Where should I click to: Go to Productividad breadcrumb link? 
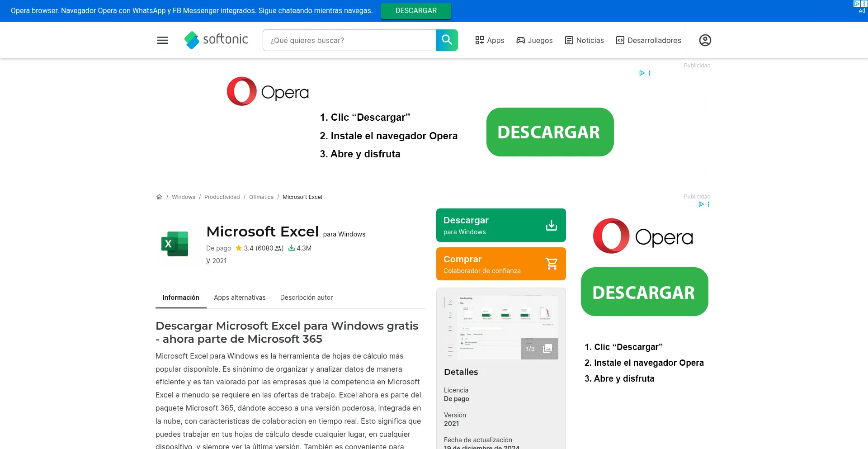pos(222,197)
